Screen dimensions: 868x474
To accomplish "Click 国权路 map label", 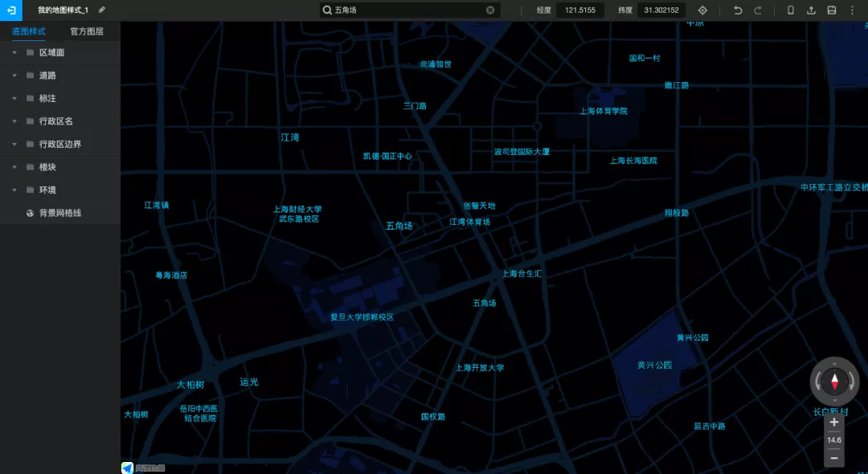I will point(433,416).
